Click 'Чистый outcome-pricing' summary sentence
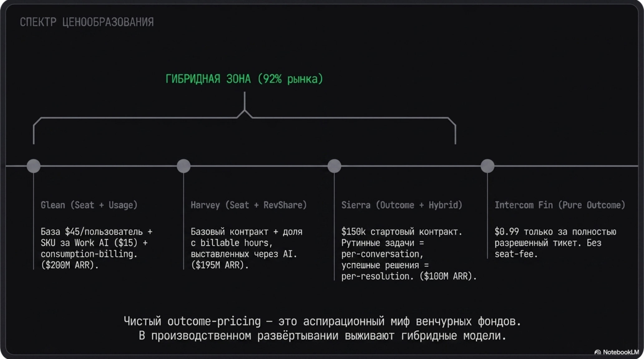This screenshot has width=644, height=359. coord(322,321)
